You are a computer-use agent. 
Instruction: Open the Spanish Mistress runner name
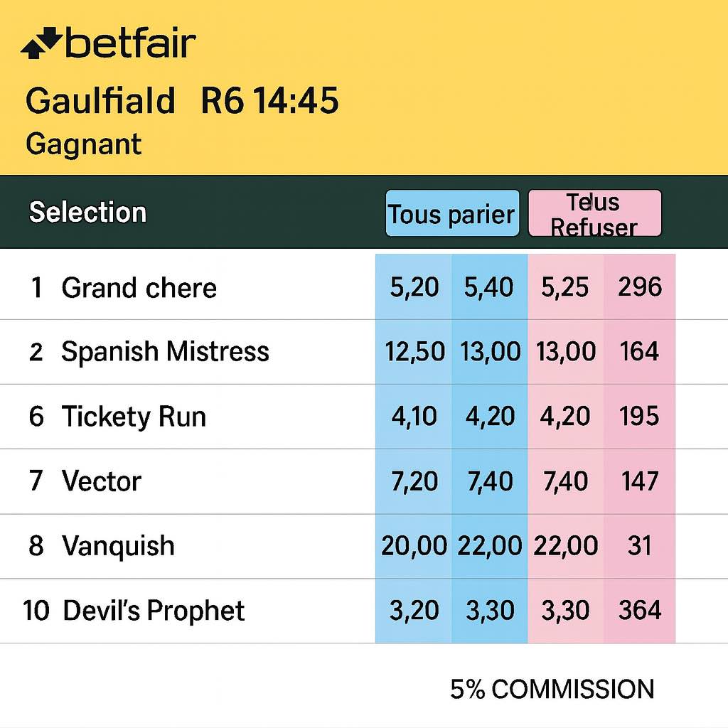[165, 351]
